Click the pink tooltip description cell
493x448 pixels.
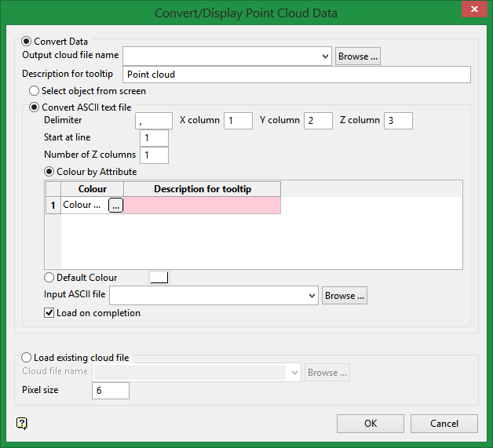(x=203, y=206)
